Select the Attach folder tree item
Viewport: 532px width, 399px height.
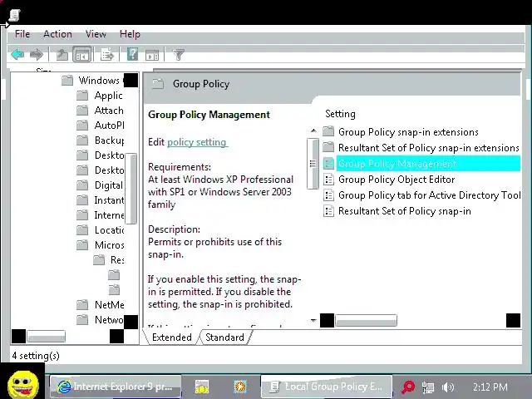(x=101, y=111)
